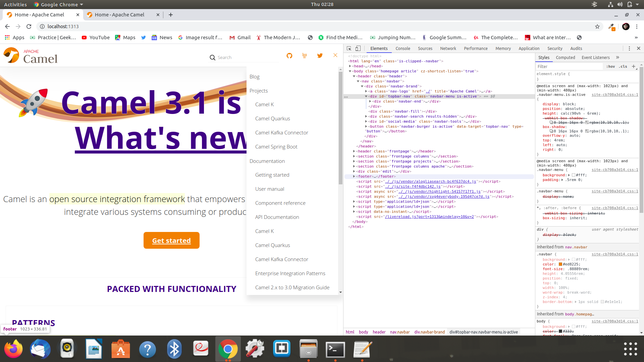Select body in the DOM breadcrumb
Viewport: 644px width, 362px height.
click(x=363, y=332)
